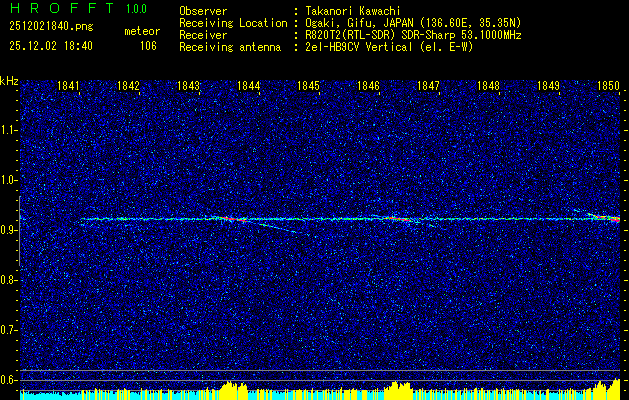Click the red meteor echo near 1844
This screenshot has width=629, height=400.
(233, 219)
